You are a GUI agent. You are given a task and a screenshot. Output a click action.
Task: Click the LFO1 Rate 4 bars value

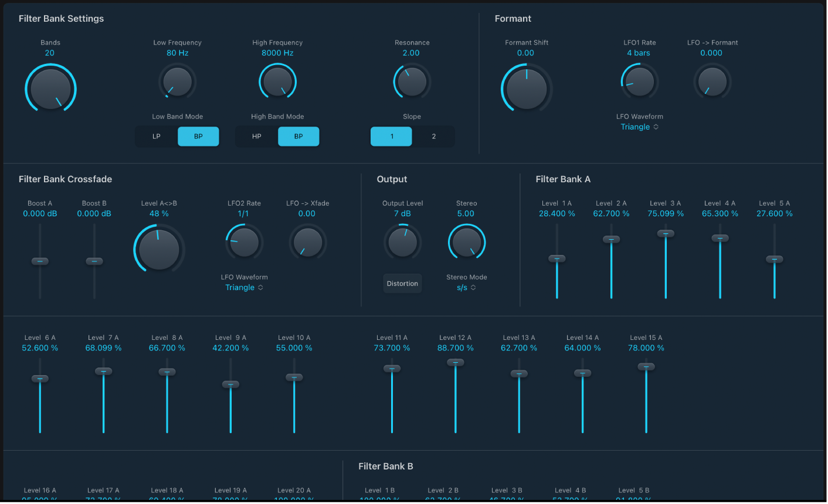(x=639, y=53)
